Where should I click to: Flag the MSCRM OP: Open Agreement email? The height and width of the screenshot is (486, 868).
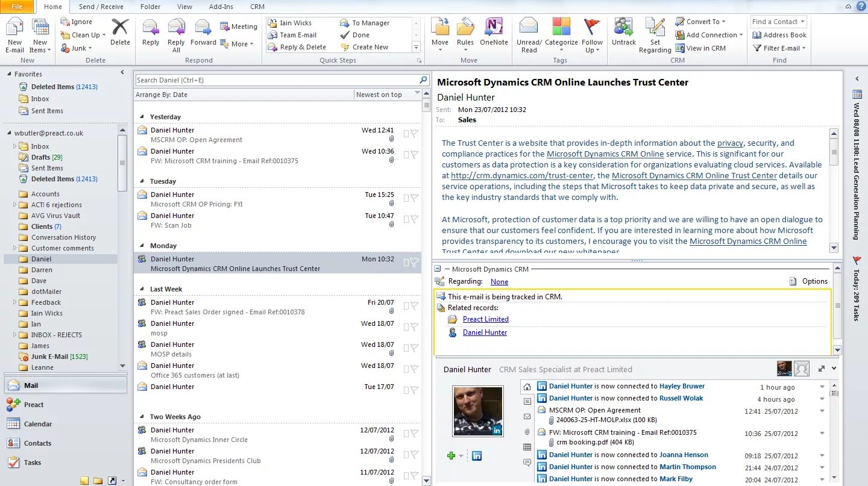[x=415, y=134]
